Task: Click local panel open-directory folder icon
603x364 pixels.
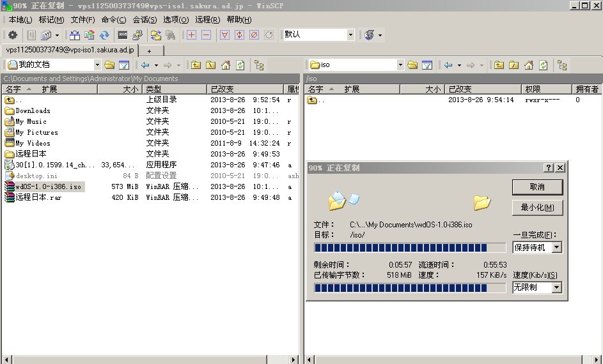Action: tap(109, 65)
